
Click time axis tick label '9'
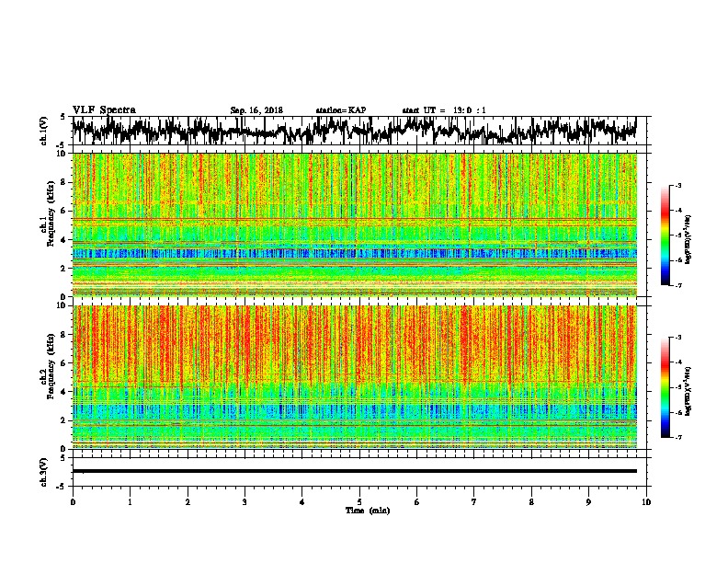(588, 502)
